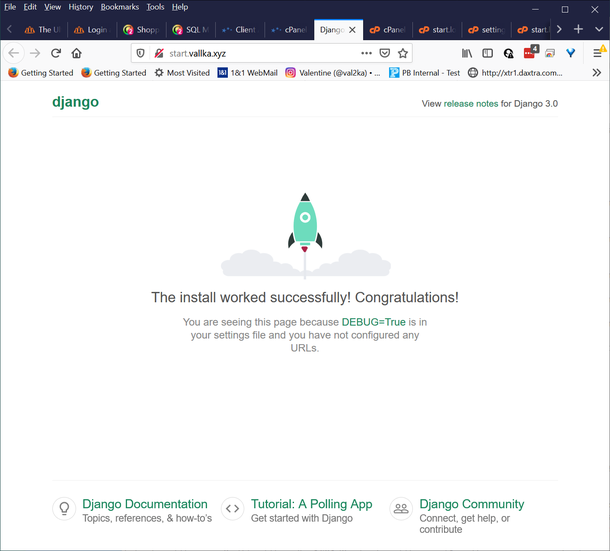Open the Library toolbar icon
This screenshot has width=610, height=551.
pos(467,53)
